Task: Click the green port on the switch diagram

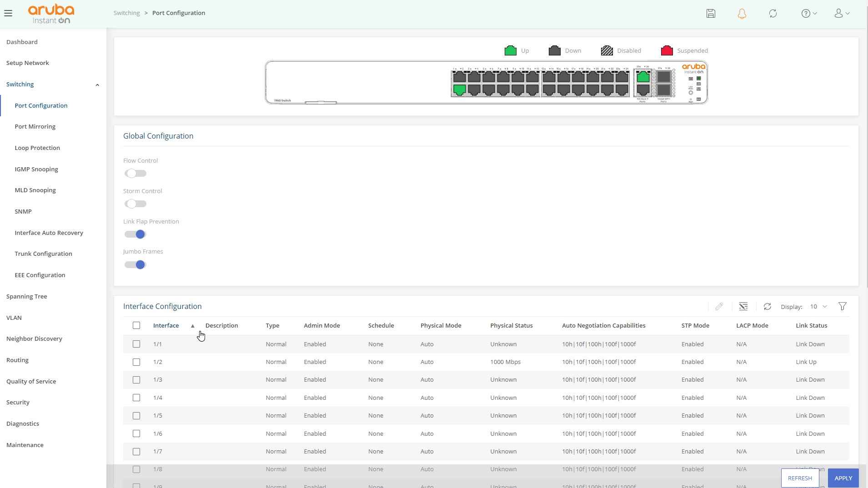Action: coord(459,90)
